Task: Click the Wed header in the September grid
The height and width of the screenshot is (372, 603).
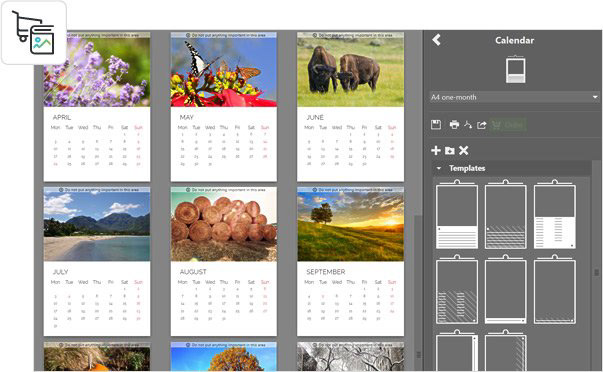Action: [337, 282]
